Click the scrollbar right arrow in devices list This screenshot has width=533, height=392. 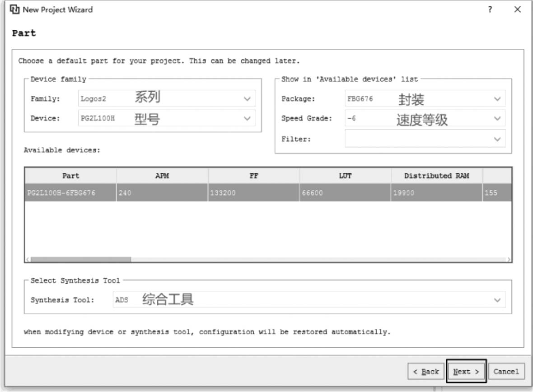(x=509, y=260)
